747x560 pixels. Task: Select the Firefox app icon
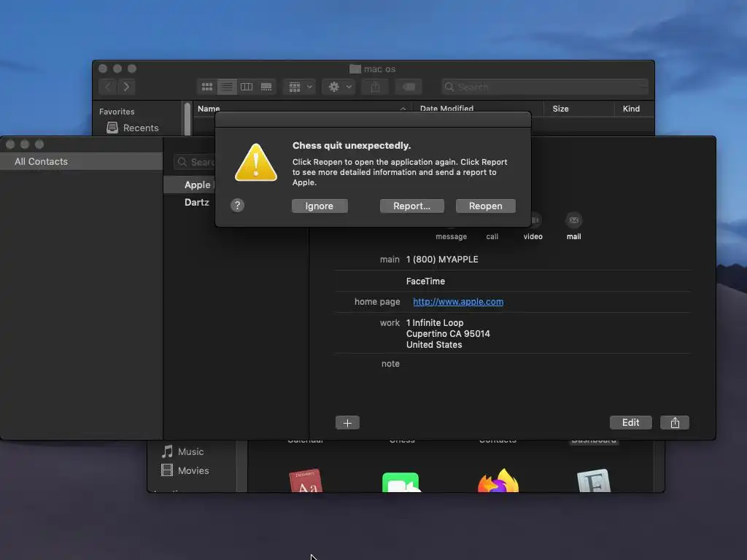[x=498, y=480]
